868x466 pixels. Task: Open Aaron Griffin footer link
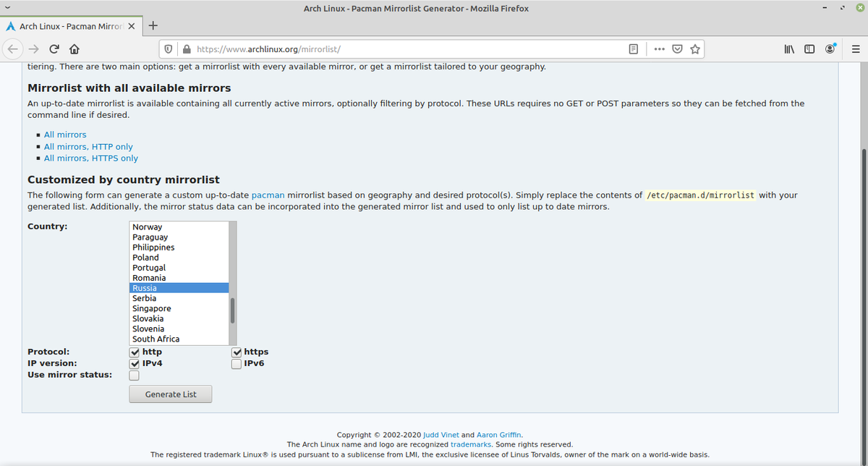[x=499, y=435]
